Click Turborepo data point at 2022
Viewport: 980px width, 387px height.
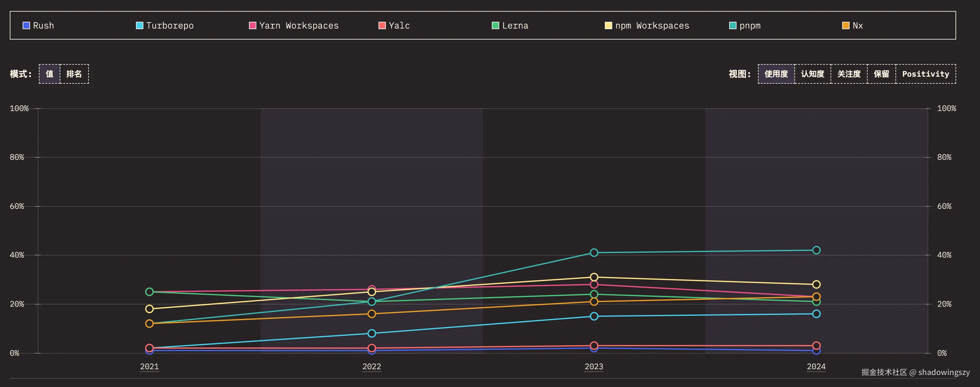coord(372,333)
